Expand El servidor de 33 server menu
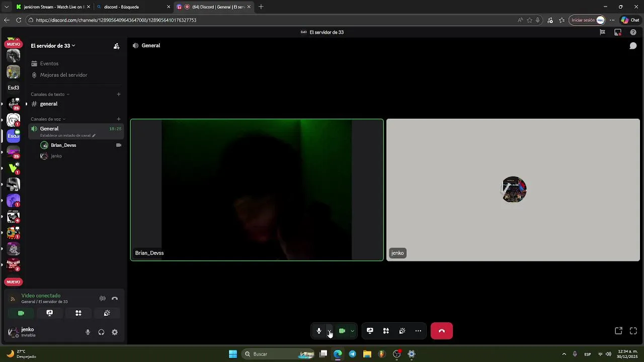The height and width of the screenshot is (362, 644). [x=53, y=46]
